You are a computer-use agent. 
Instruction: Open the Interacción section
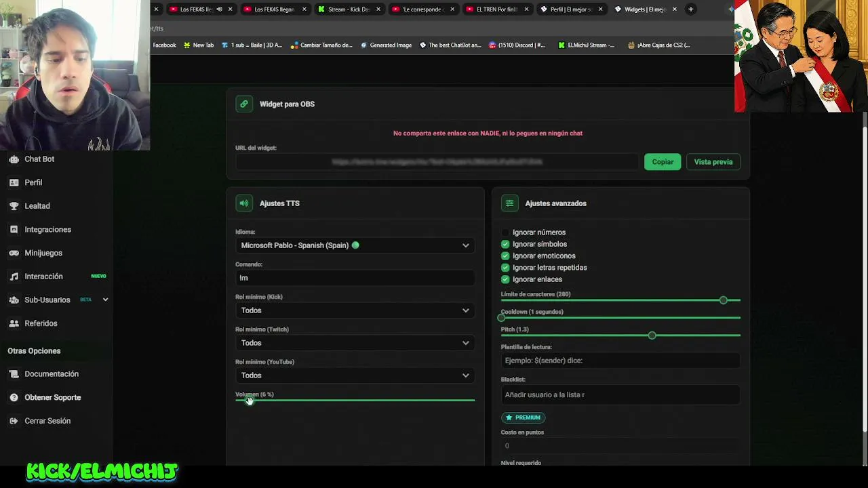[43, 277]
